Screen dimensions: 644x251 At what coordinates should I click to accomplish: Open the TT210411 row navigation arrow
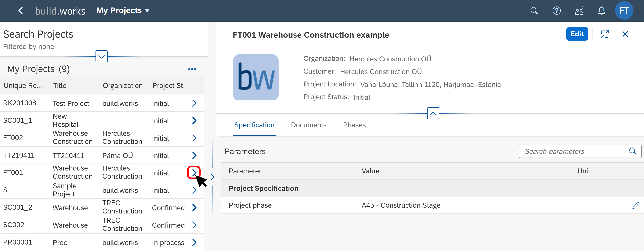click(194, 155)
